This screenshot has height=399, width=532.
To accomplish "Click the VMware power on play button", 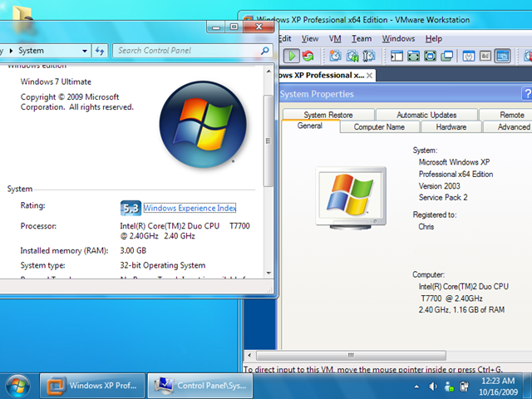I will (292, 56).
